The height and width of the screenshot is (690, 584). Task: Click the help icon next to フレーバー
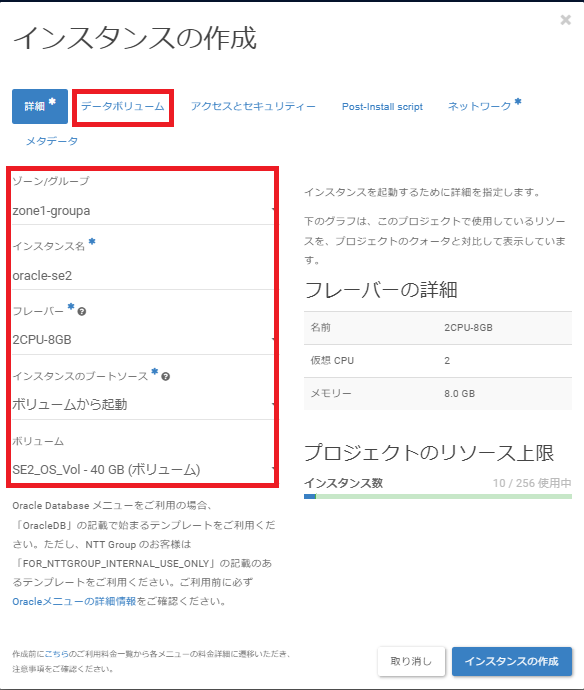[82, 312]
